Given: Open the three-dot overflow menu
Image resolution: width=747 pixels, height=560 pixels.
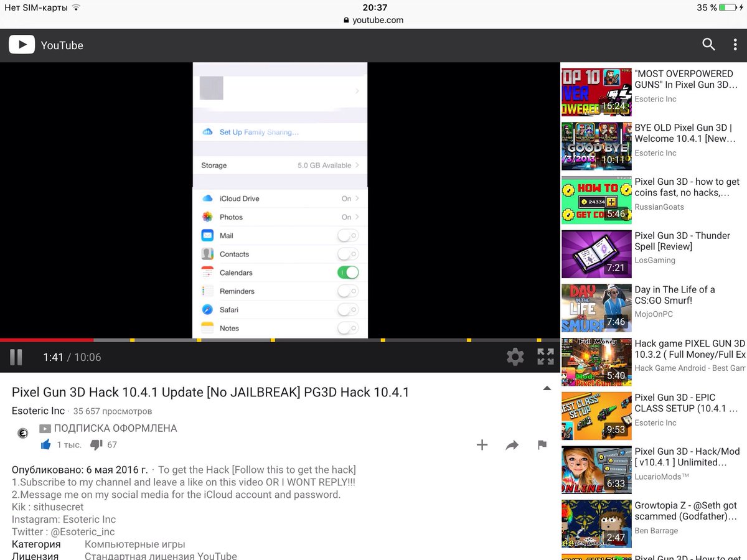Looking at the screenshot, I should 735,45.
